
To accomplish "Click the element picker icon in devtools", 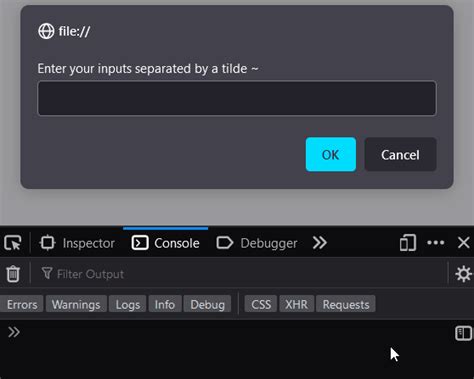I will coord(13,243).
